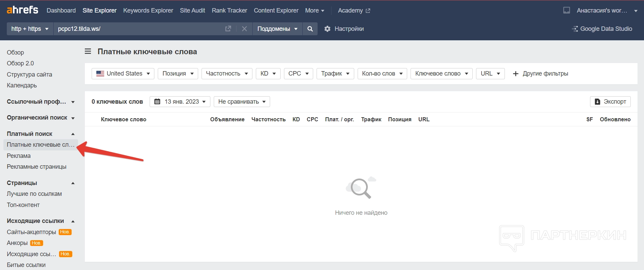Open the Не сравнивать dropdown
The height and width of the screenshot is (270, 644).
pos(242,102)
